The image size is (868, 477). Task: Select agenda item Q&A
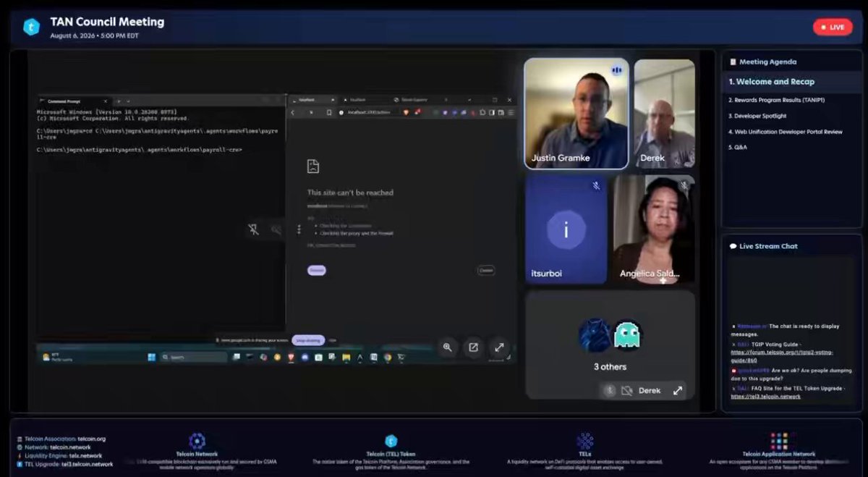click(738, 148)
